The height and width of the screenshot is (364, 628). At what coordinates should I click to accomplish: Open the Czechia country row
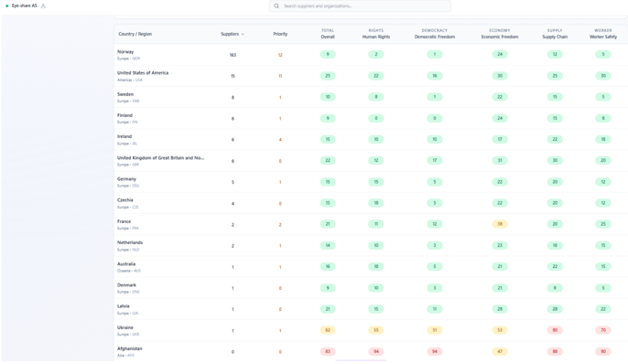371,203
